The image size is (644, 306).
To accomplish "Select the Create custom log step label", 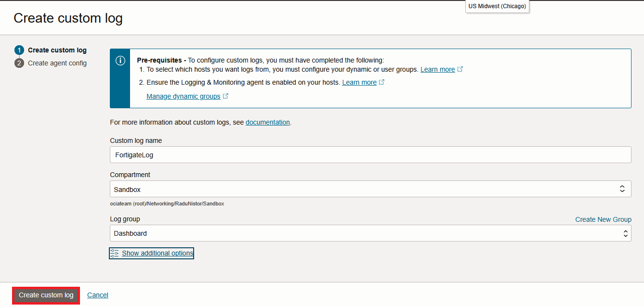I will 57,50.
